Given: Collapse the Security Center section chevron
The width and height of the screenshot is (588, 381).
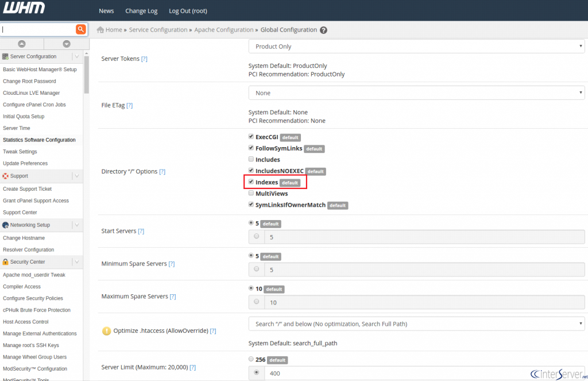Looking at the screenshot, I should click(77, 261).
